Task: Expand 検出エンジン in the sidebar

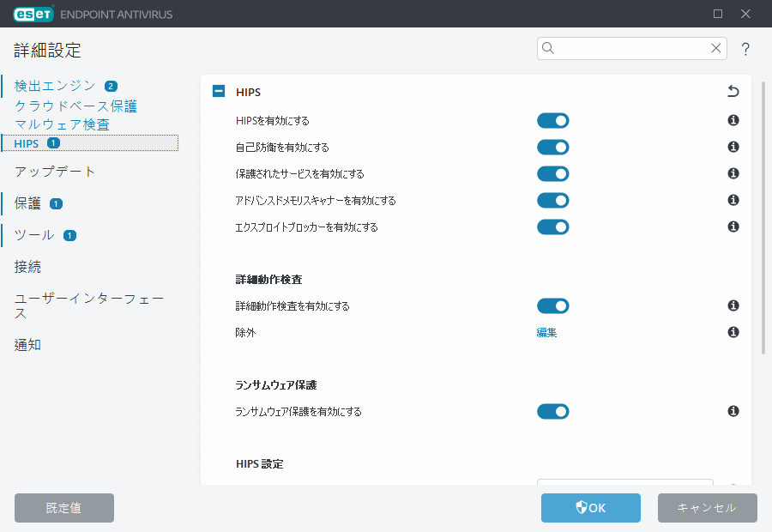Action: (55, 86)
